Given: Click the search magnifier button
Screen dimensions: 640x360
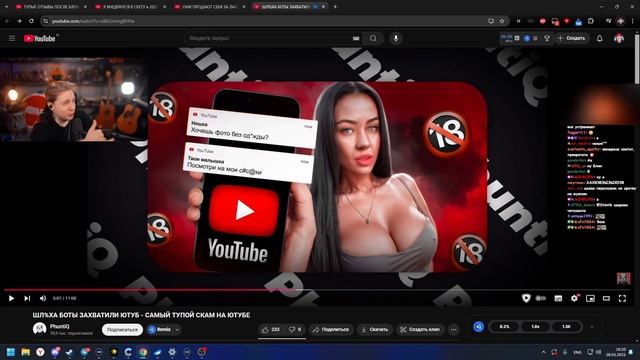Looking at the screenshot, I should (373, 38).
